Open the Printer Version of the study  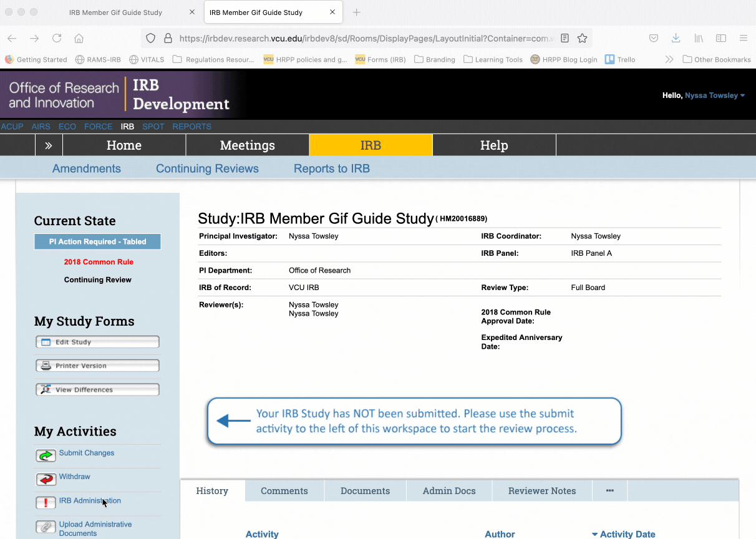[97, 365]
